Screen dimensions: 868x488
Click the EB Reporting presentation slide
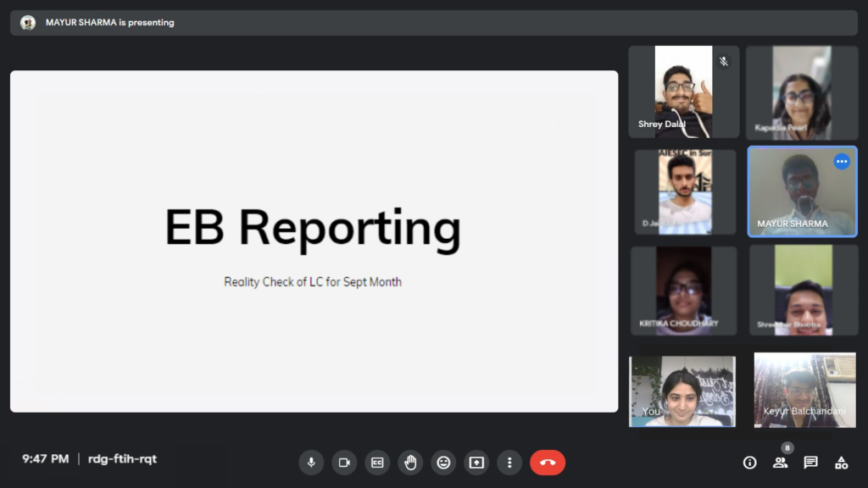click(x=314, y=241)
